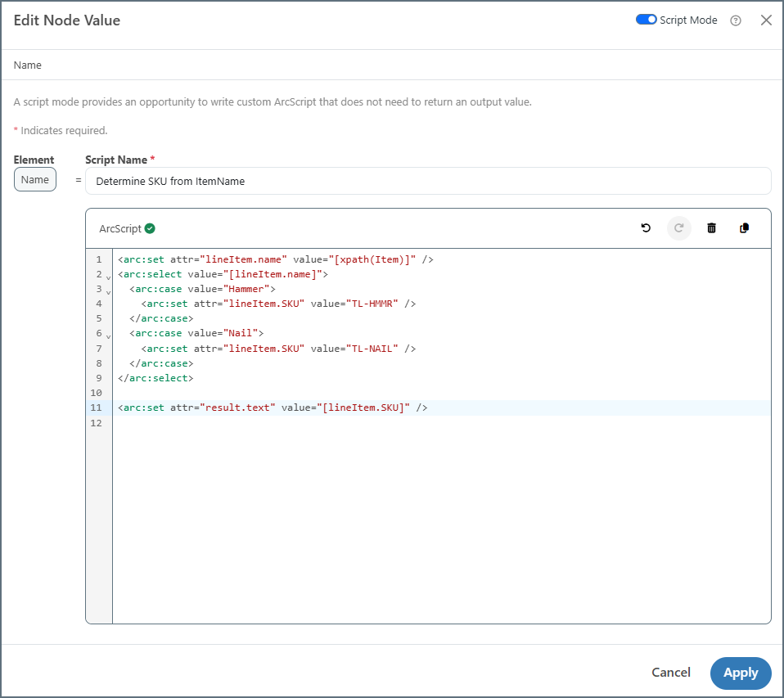Click the Cancel button
Screen dimensions: 784x698
[670, 673]
